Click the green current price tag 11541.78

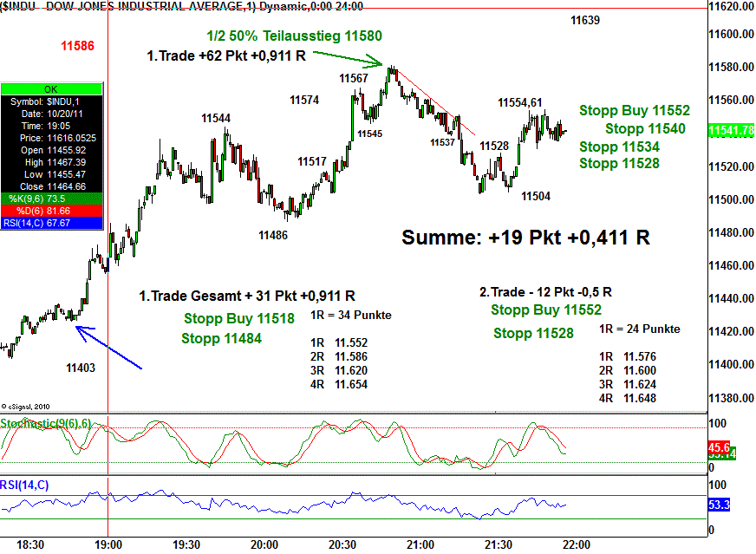coord(730,130)
